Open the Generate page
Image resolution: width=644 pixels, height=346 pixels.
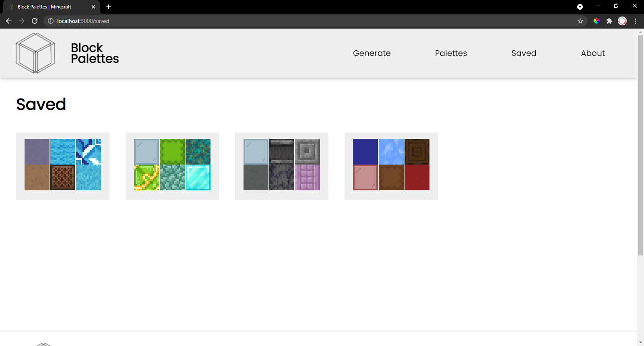(372, 53)
